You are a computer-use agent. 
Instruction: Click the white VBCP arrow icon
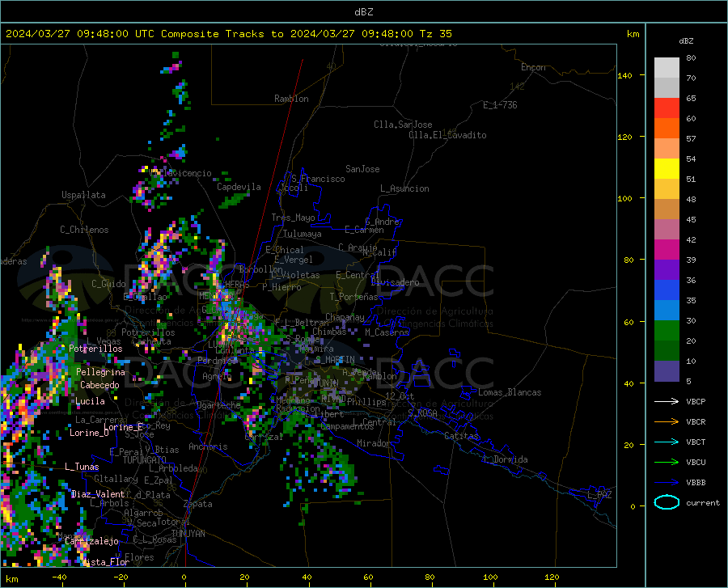tap(667, 401)
